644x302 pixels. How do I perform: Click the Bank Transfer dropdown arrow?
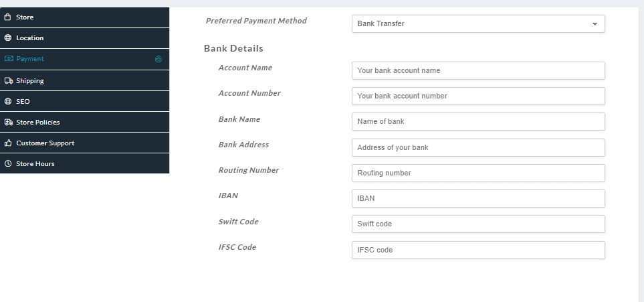pos(595,24)
